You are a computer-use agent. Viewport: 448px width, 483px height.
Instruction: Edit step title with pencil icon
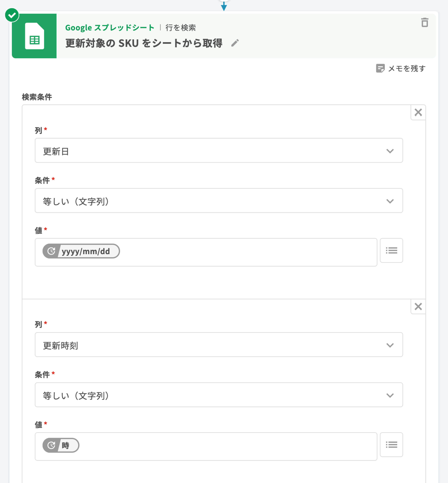tap(235, 43)
